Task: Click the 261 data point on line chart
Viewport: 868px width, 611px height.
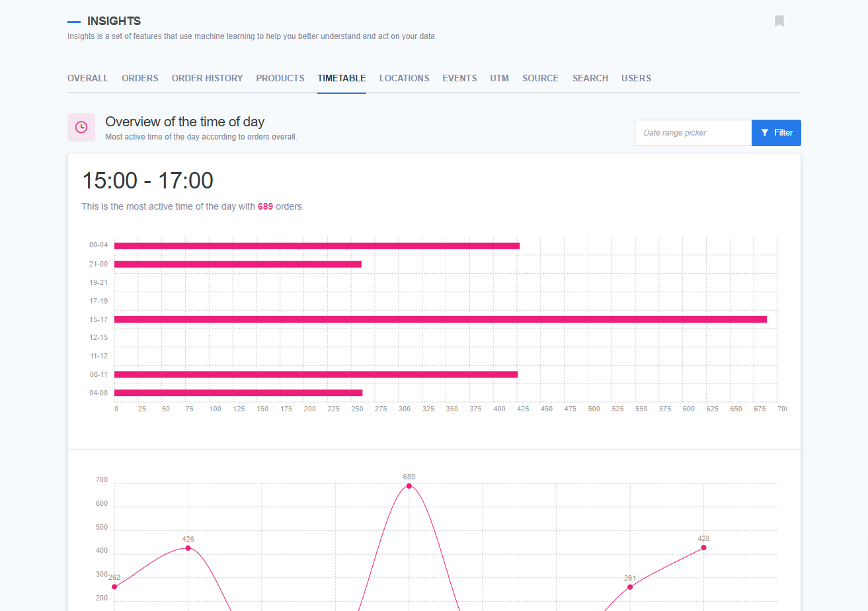Action: [x=629, y=587]
